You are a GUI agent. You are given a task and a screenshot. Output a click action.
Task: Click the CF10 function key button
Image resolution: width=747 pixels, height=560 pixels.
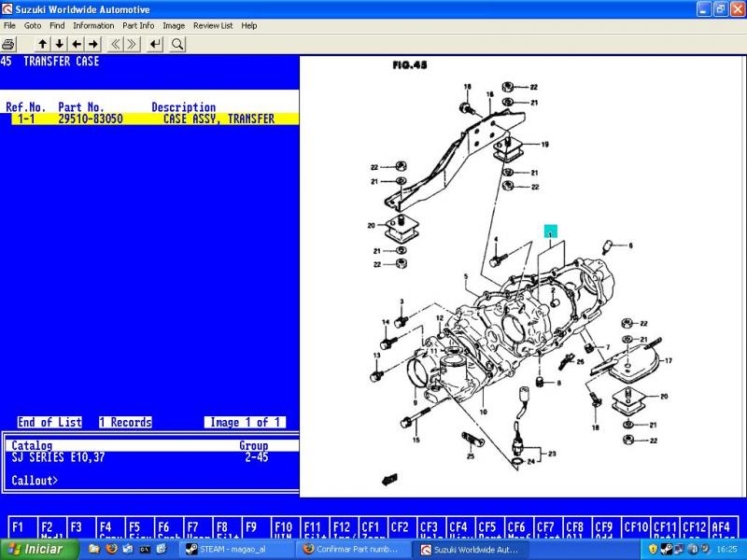pos(637,527)
